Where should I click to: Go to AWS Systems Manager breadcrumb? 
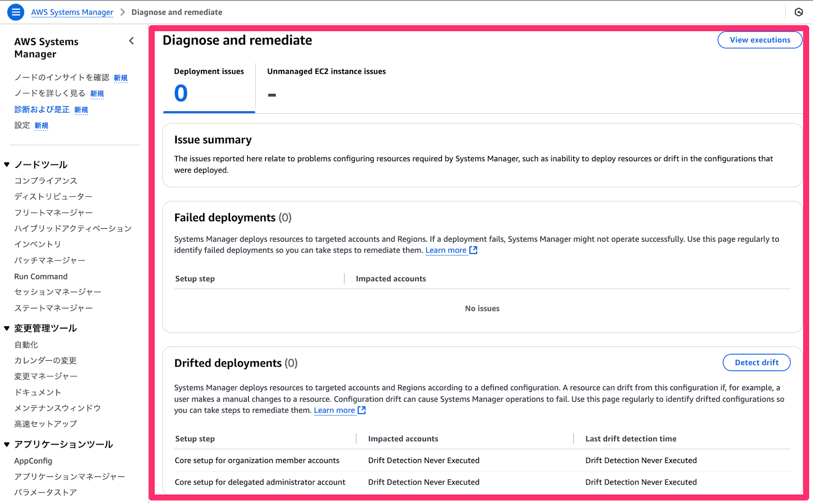click(x=72, y=12)
